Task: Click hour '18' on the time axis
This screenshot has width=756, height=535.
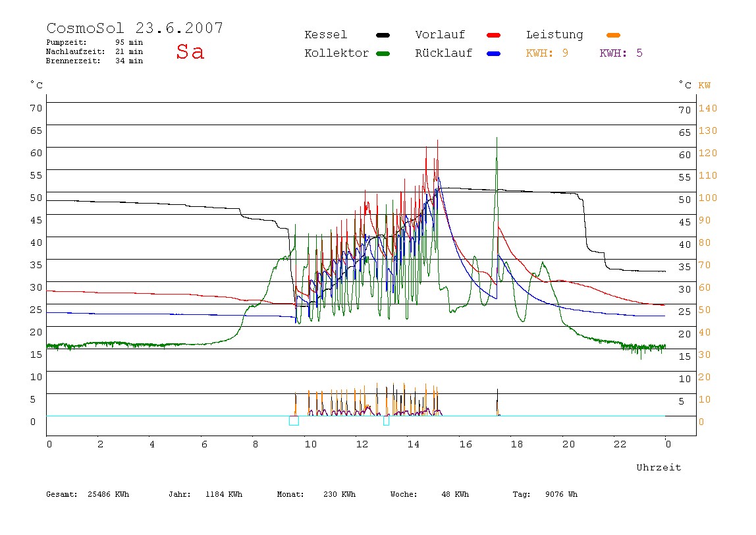Action: coord(517,444)
